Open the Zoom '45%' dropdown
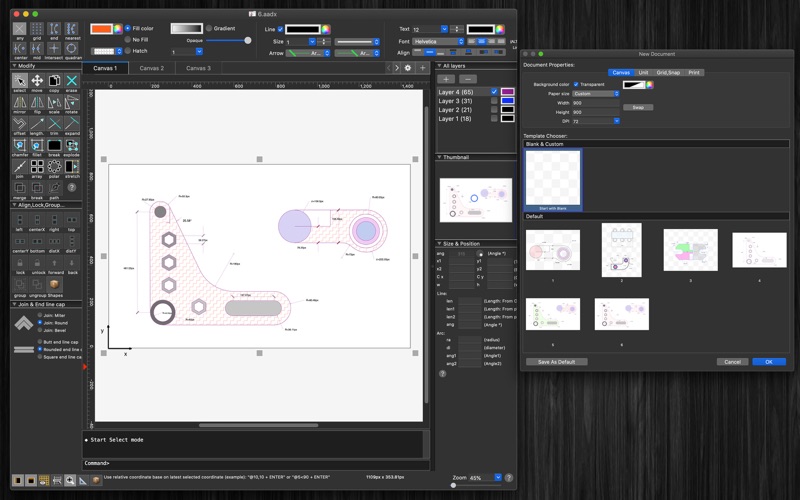The width and height of the screenshot is (800, 500). tap(498, 478)
